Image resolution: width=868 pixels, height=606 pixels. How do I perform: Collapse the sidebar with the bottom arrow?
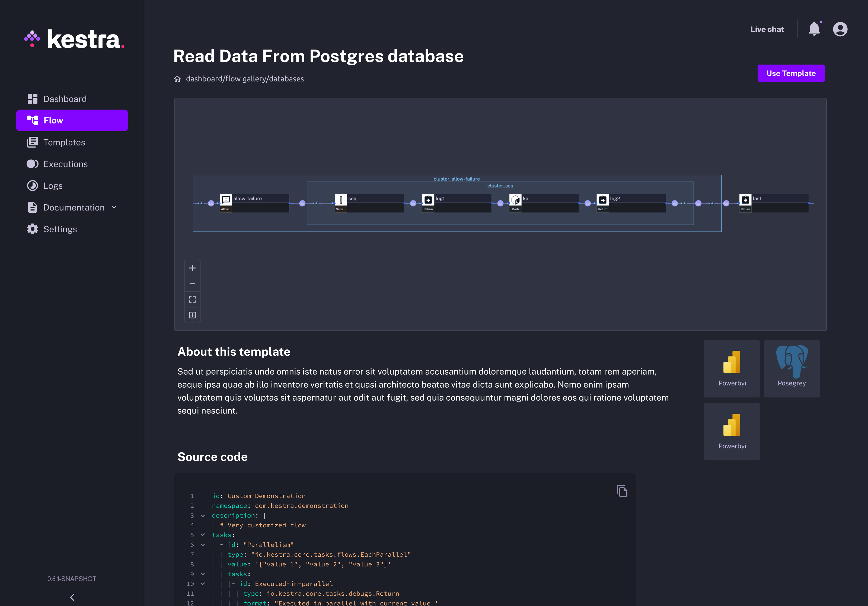point(72,597)
